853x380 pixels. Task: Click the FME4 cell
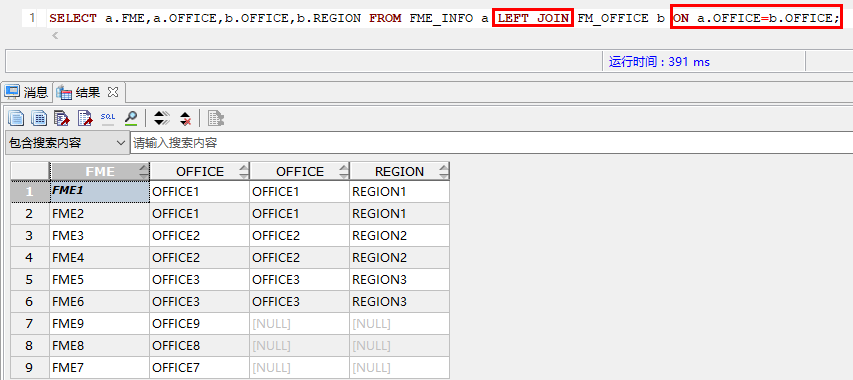click(x=100, y=257)
